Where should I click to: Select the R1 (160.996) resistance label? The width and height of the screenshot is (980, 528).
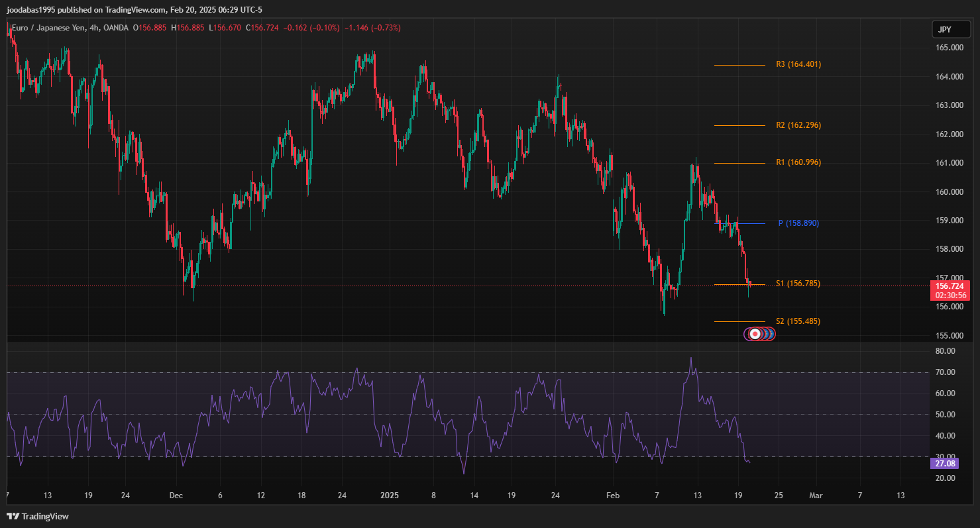tap(798, 163)
